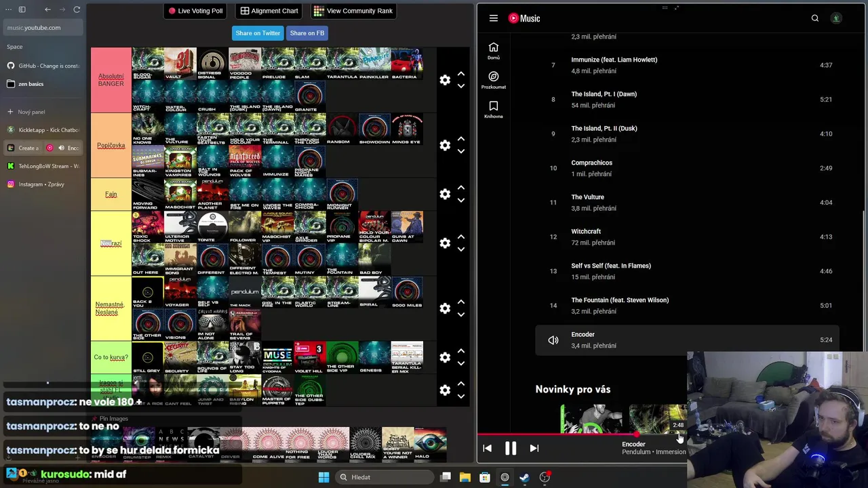Open the zen basics folder

coord(43,84)
